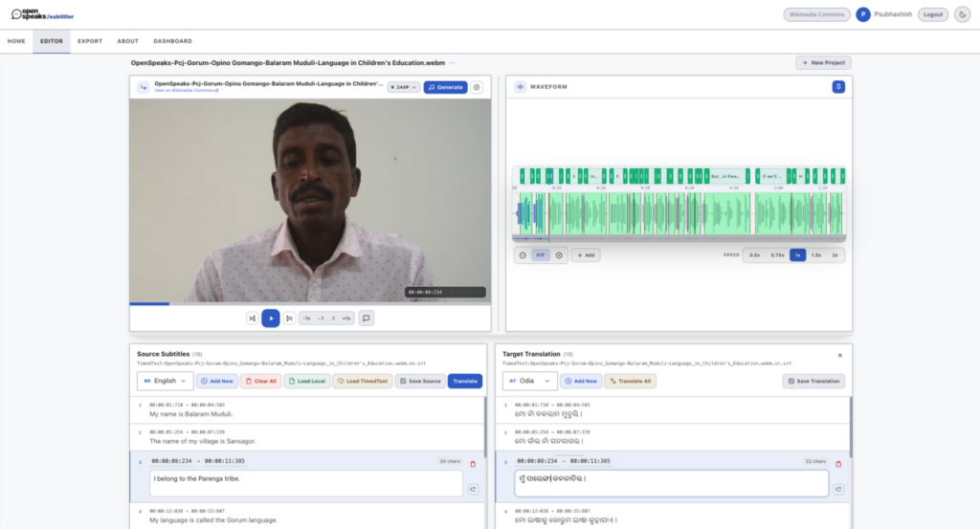Delete source subtitle 3 trash icon
Viewport: 980px width, 529px height.
click(x=473, y=464)
